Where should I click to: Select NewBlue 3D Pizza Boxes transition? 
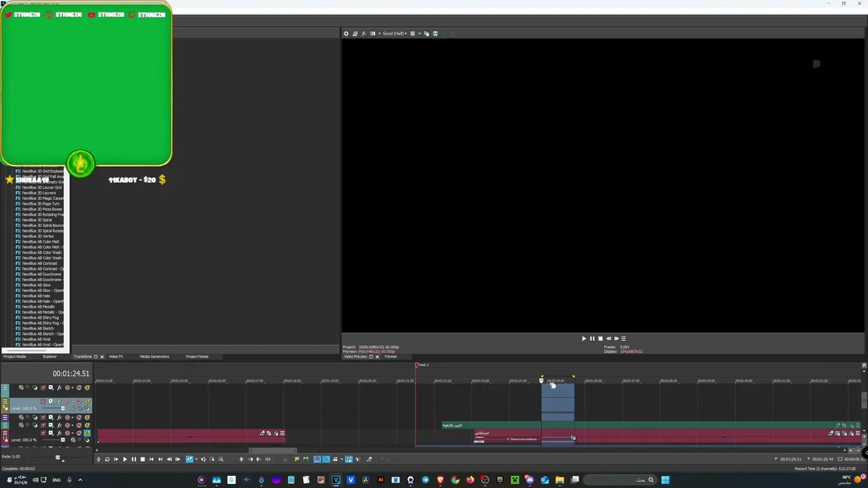coord(41,209)
